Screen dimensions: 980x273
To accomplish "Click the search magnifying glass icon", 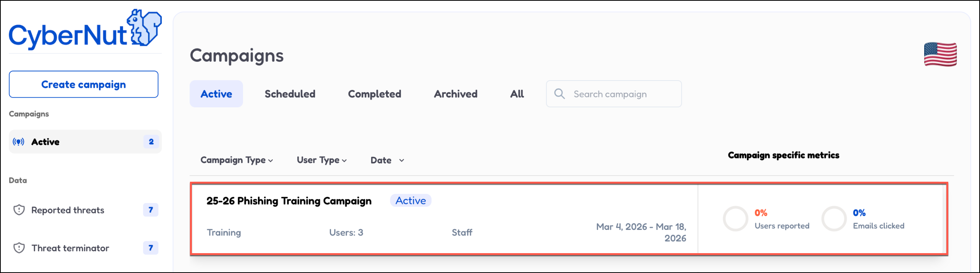I will click(559, 94).
